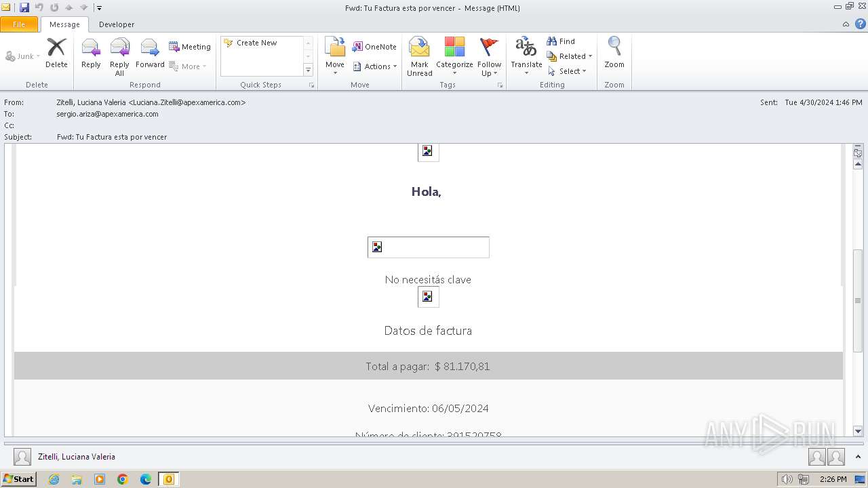Click the network tray icon
The image size is (868, 488).
point(804,479)
